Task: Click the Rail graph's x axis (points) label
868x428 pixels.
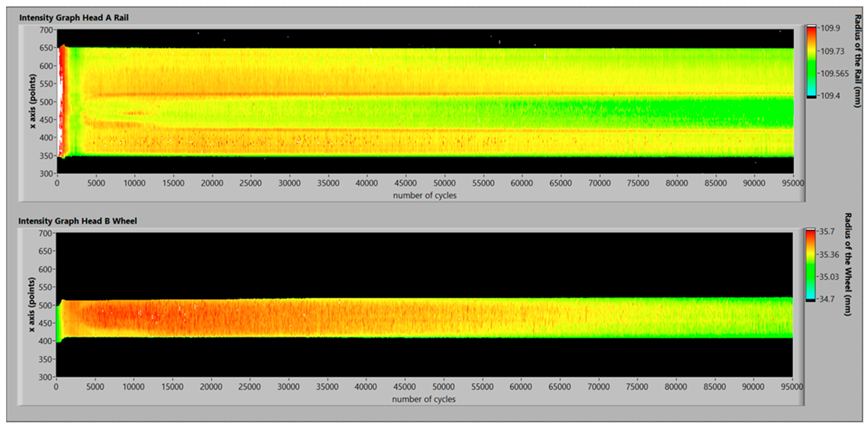Action: (x=32, y=101)
